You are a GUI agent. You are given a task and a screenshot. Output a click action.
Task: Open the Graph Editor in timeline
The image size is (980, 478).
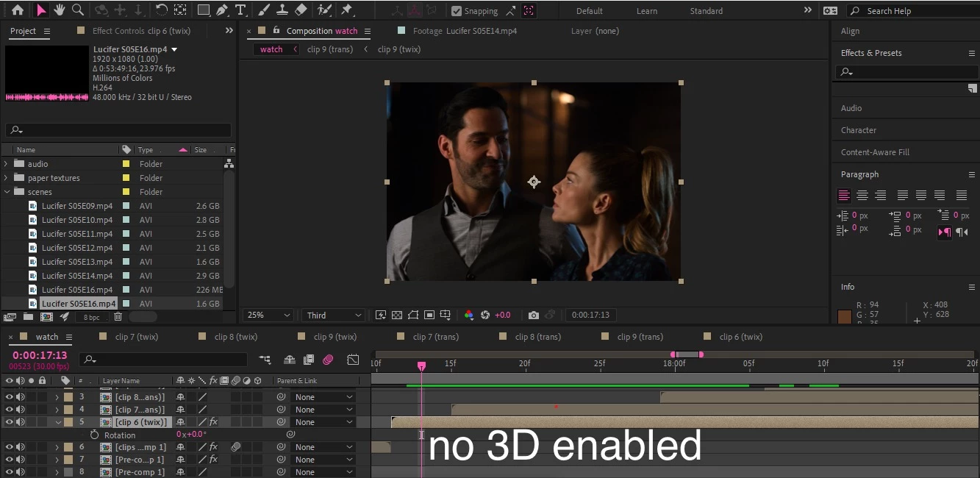[353, 360]
